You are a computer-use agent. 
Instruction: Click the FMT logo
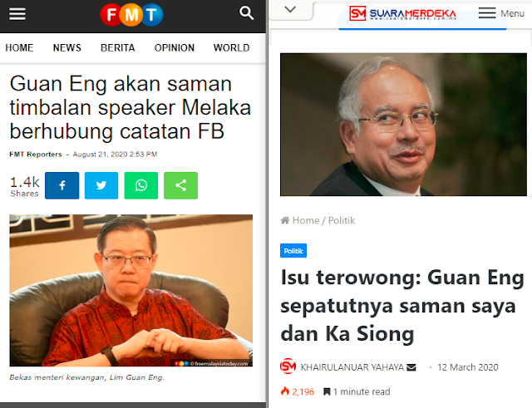[x=131, y=15]
